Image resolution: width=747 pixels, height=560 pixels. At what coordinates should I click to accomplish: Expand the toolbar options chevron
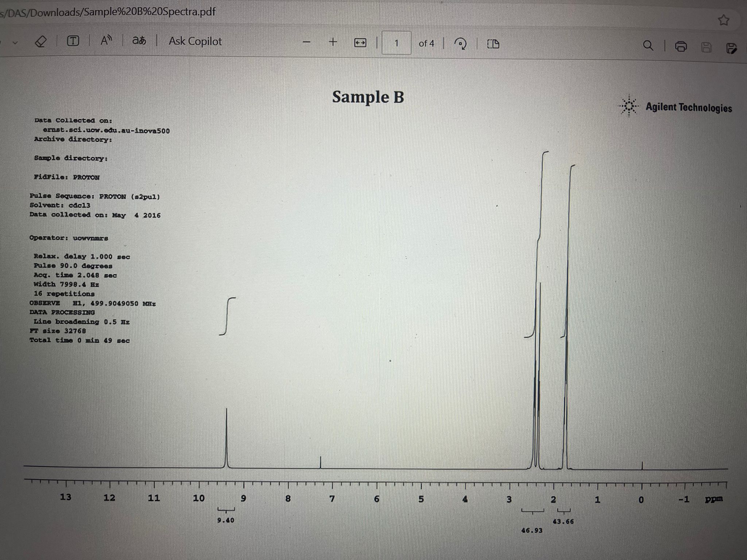click(15, 42)
